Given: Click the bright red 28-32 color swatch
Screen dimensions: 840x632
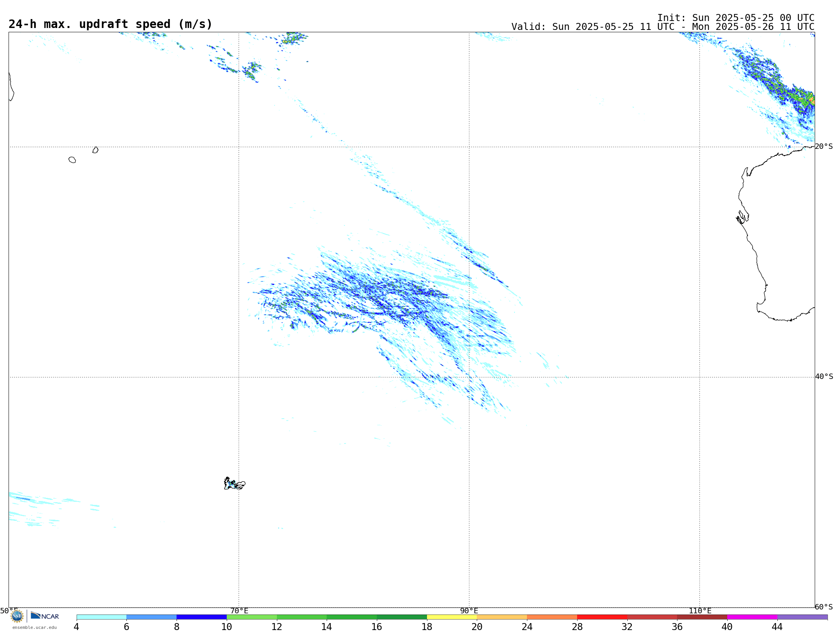Looking at the screenshot, I should click(602, 617).
